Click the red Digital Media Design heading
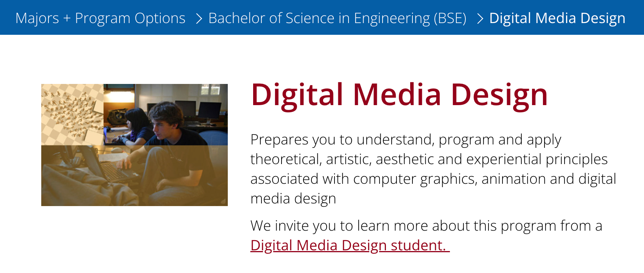Viewport: 644px width, 273px height. click(x=399, y=95)
